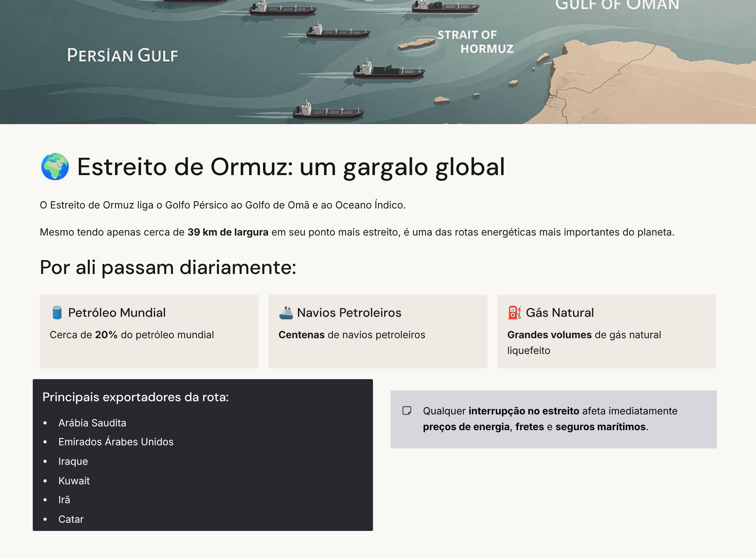Screen dimensions: 756x558
Task: Click the globe emoji page icon
Action: [55, 167]
